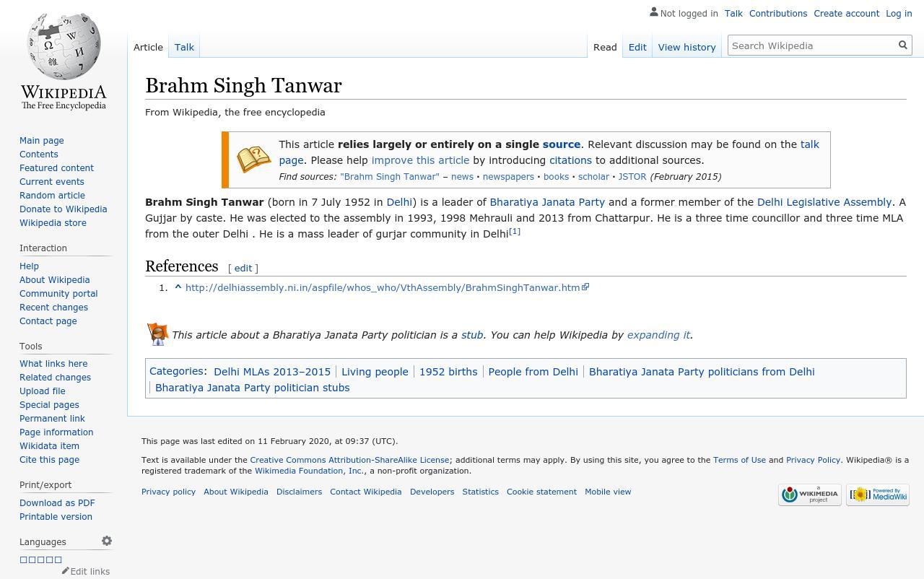Select Download as PDF in sidebar

57,502
